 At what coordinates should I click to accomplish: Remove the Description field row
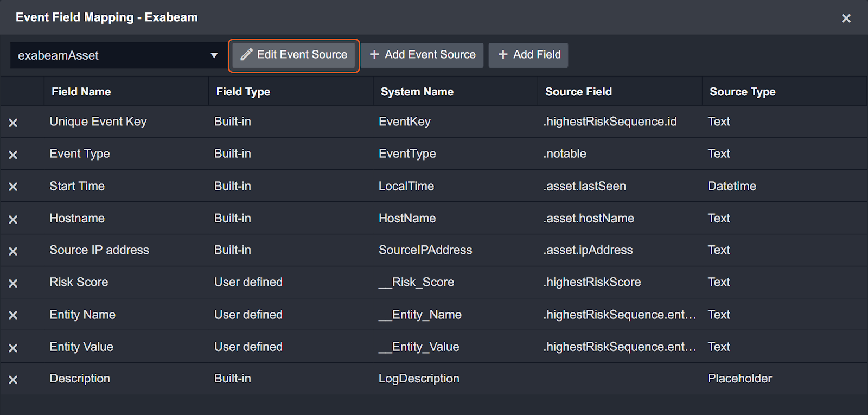[x=13, y=380]
